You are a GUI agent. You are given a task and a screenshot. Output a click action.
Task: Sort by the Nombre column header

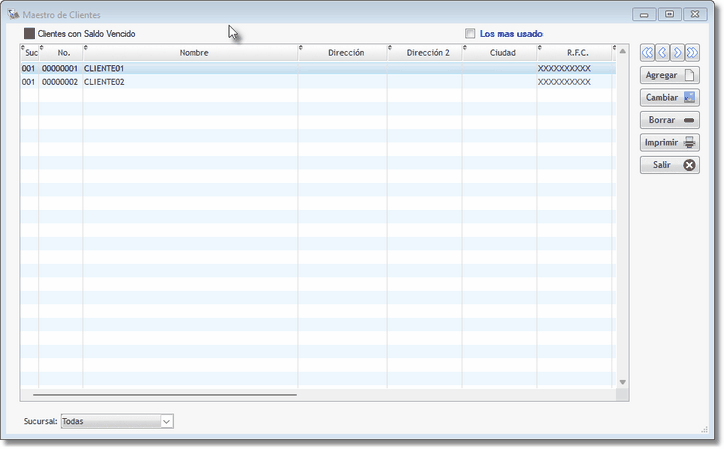pos(190,53)
